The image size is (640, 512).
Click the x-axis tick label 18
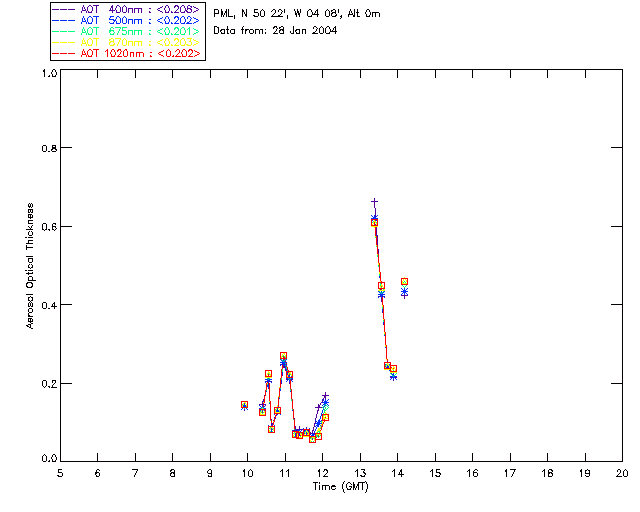coord(548,473)
